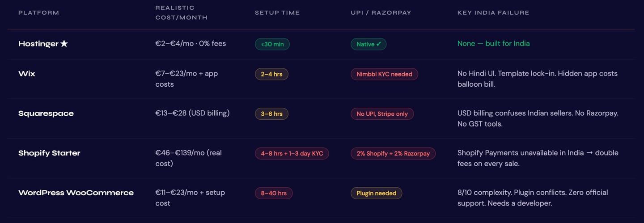
Task: Click the Platform column header
Action: coord(38,13)
